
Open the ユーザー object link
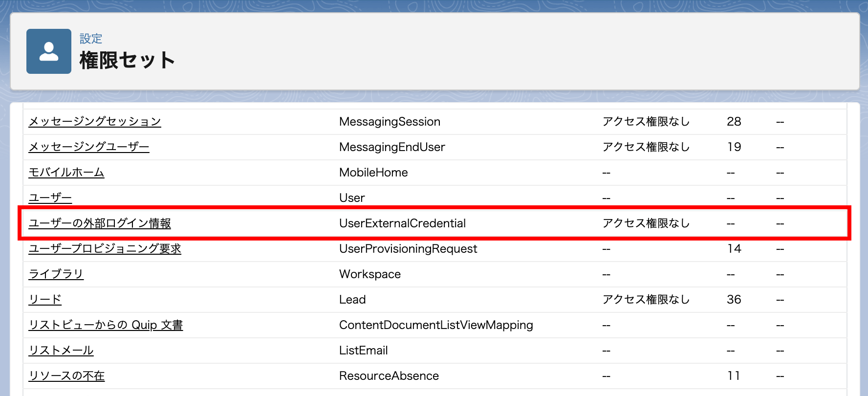pos(50,198)
